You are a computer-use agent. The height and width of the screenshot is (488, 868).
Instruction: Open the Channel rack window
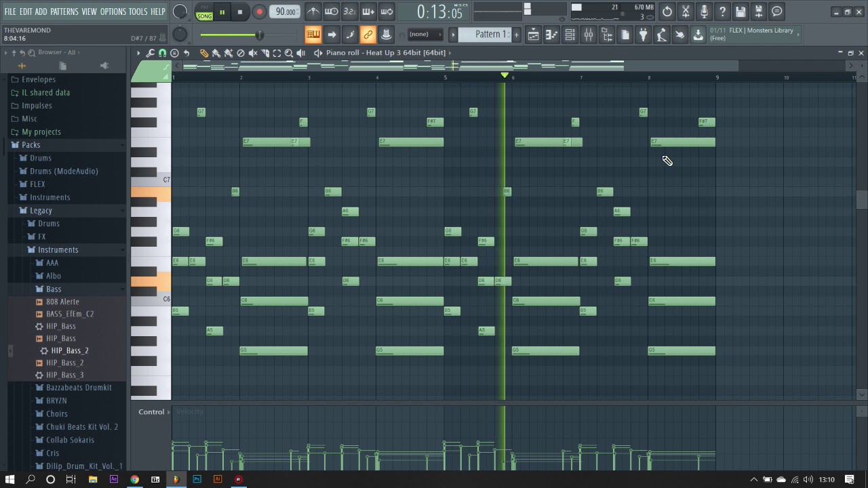[570, 35]
